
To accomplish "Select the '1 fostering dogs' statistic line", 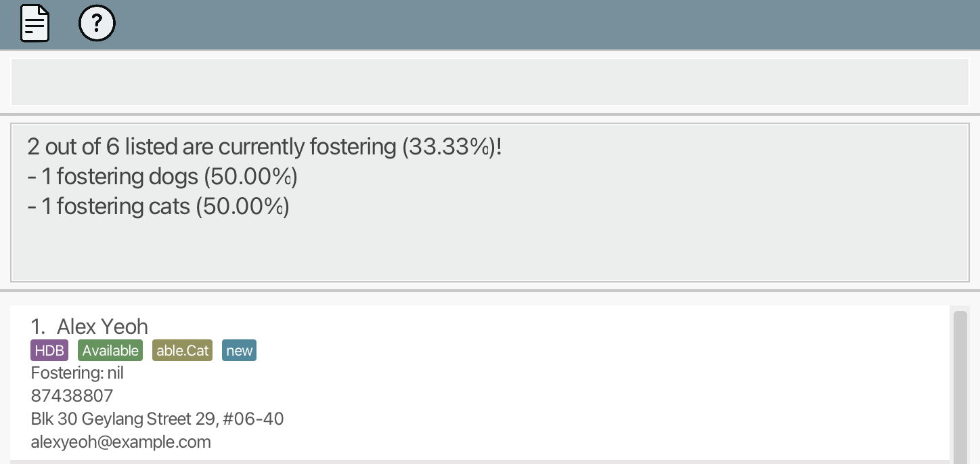I will pyautogui.click(x=162, y=177).
